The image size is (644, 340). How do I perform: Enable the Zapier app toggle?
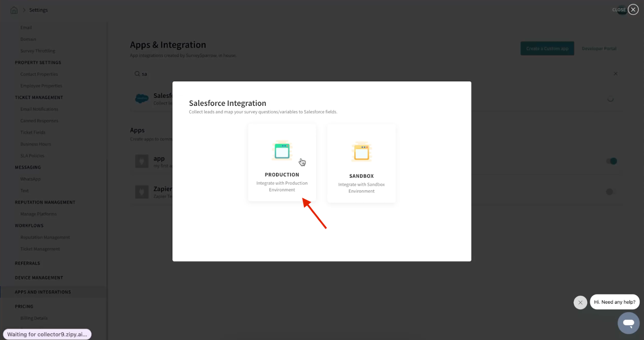tap(611, 192)
